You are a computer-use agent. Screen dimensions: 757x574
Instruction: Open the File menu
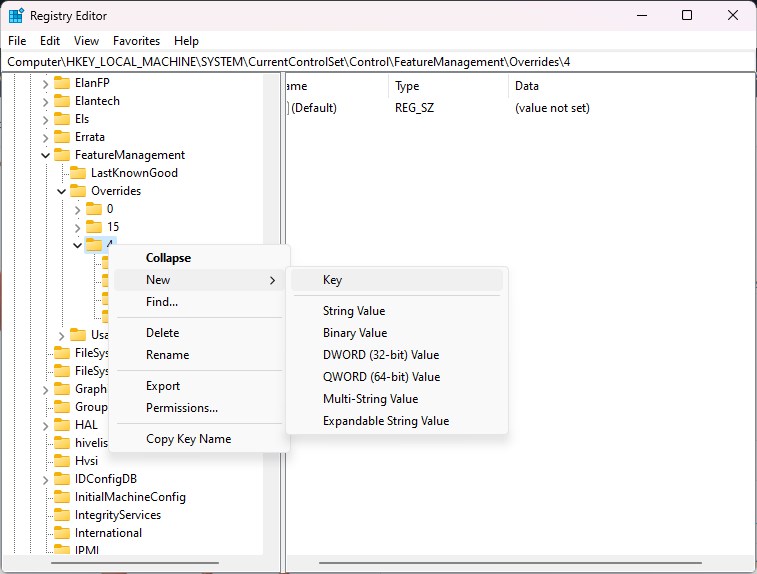click(17, 41)
